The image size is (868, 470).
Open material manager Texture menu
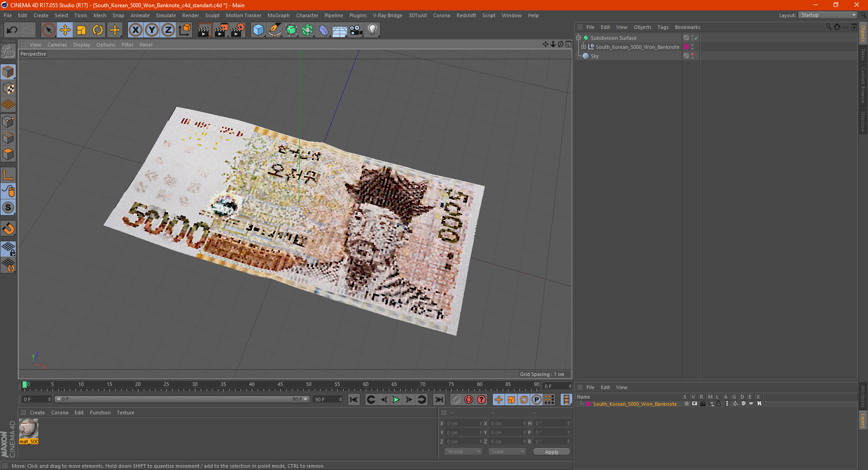[125, 413]
